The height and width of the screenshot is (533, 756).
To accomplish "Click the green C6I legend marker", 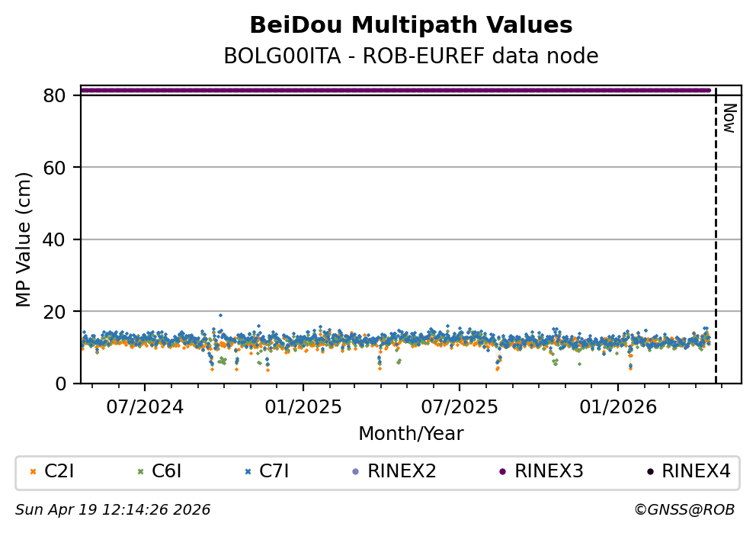I will point(139,472).
